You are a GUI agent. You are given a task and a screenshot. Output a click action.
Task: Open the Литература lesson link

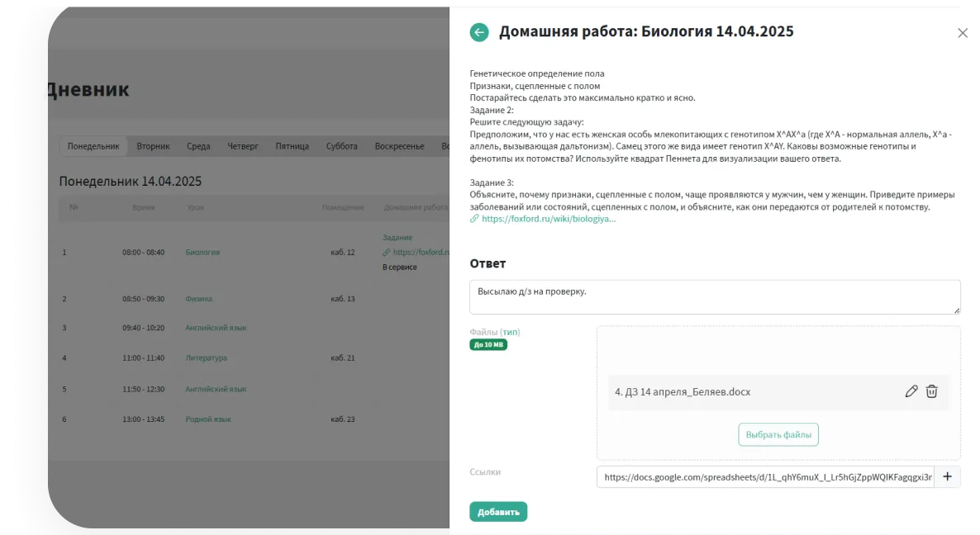[x=206, y=358]
